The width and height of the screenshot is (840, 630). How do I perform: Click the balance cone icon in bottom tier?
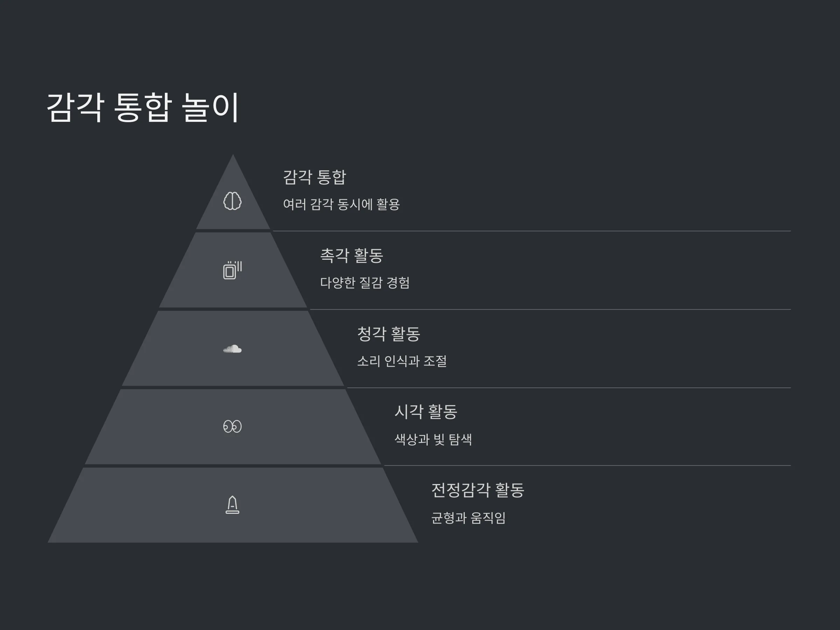pos(232,505)
